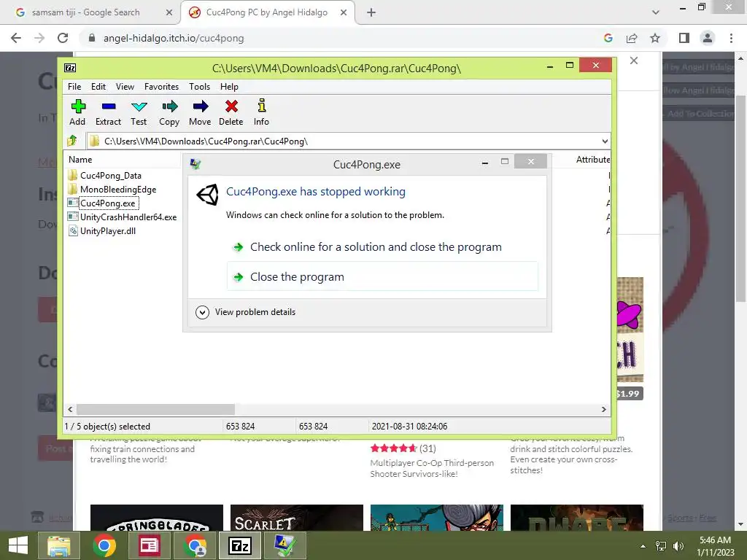Open the Chrome profile icon
This screenshot has height=560, width=747.
708,38
